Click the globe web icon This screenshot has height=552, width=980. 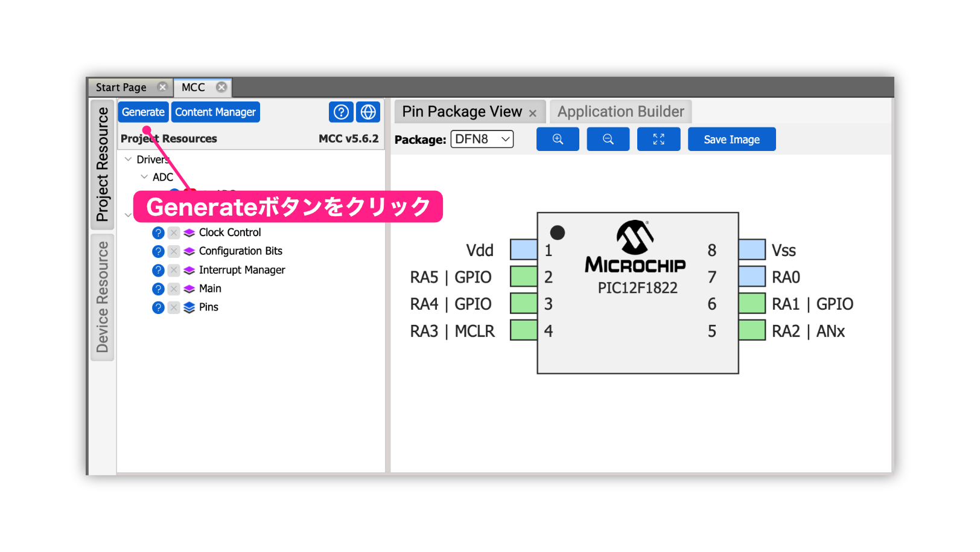368,112
